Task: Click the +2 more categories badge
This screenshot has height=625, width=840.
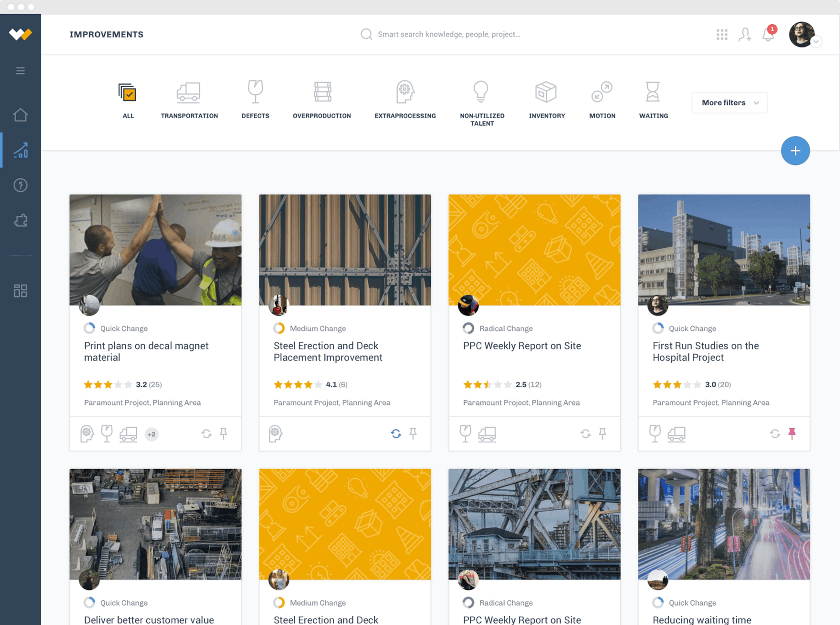Action: pos(152,434)
